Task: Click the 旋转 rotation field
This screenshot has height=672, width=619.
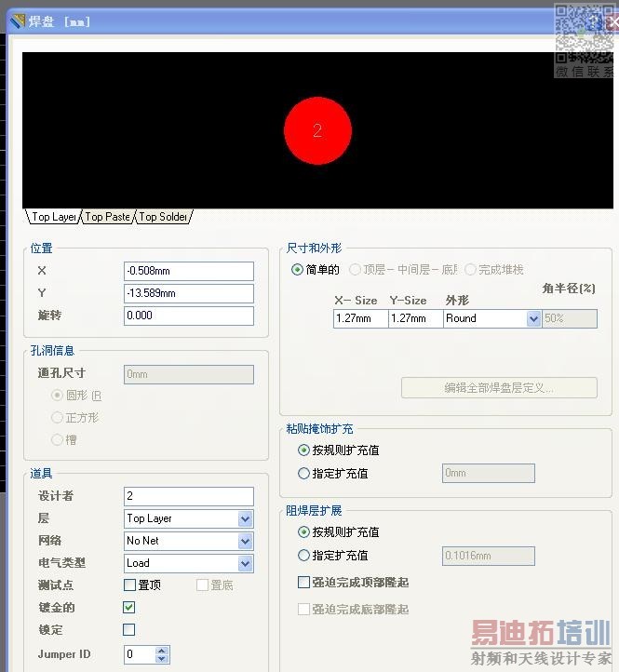Action: click(x=189, y=316)
